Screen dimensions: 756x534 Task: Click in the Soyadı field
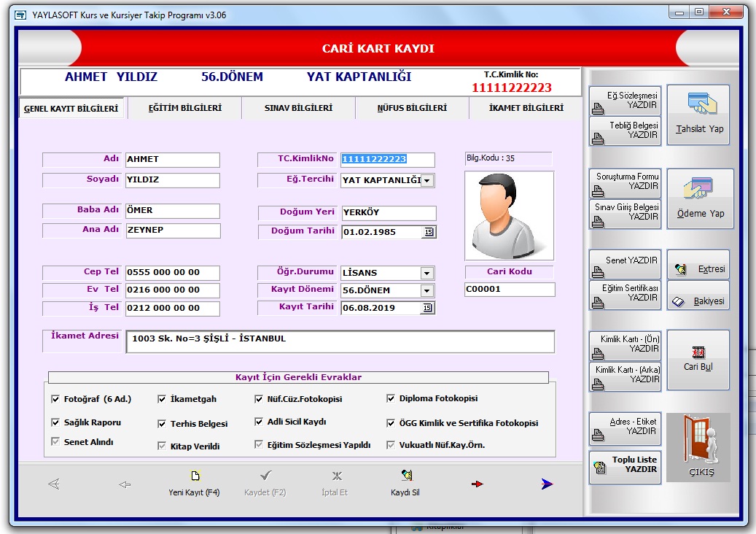click(x=173, y=180)
